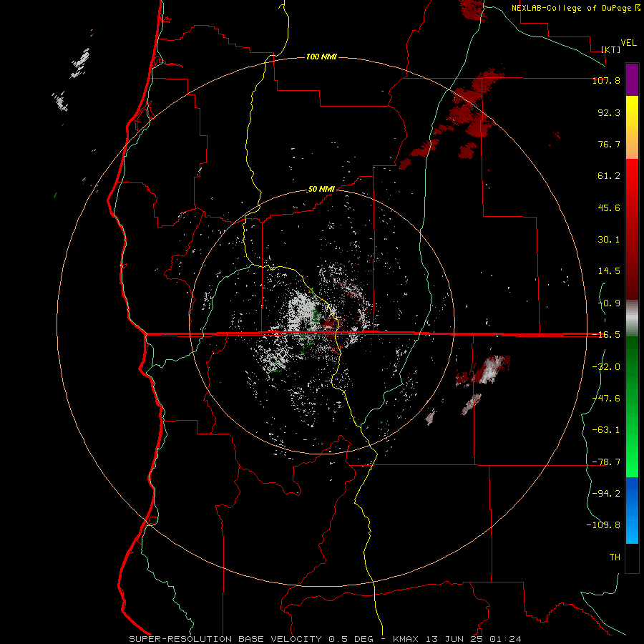Select the 30.1 scale value

(x=609, y=240)
